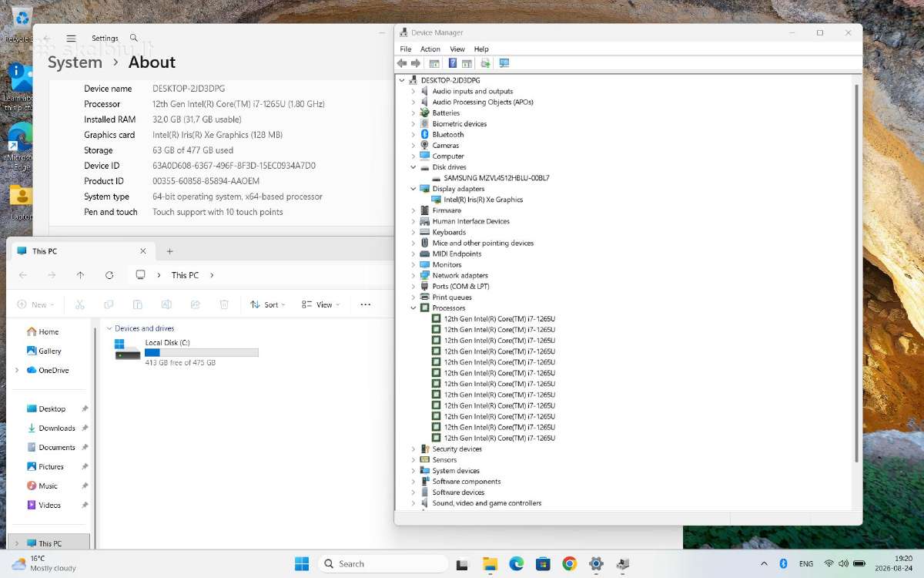Show hidden system tray icons chevron
This screenshot has width=924, height=578.
[764, 563]
